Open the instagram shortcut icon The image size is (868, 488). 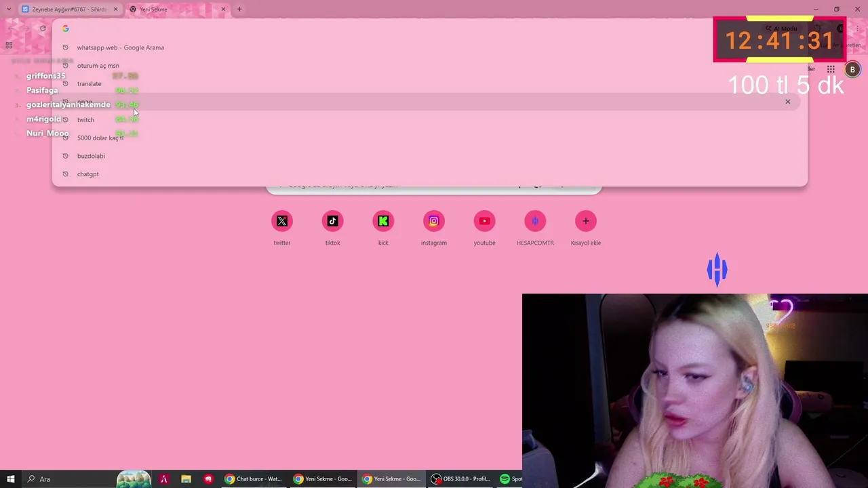tap(434, 221)
